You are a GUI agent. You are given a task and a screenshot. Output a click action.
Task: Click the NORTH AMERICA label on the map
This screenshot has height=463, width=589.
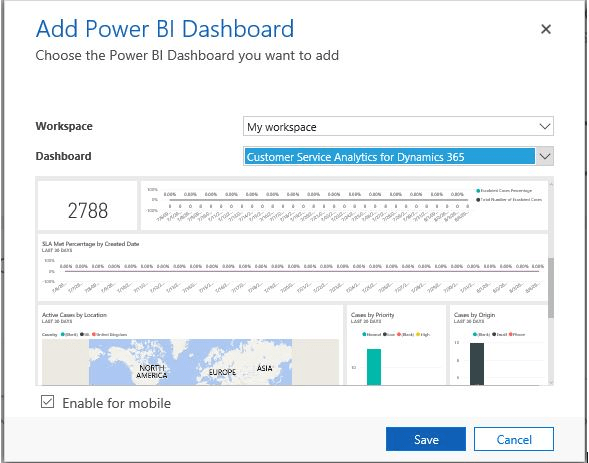click(x=152, y=371)
